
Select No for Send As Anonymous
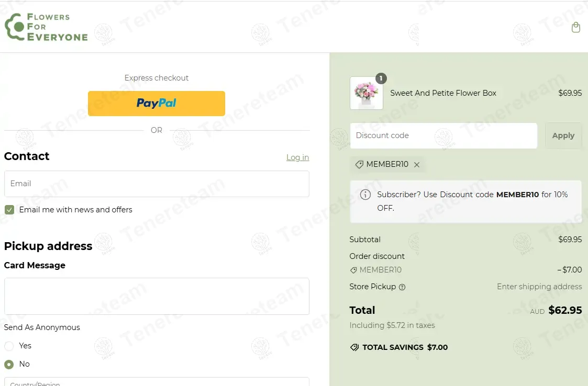pos(9,364)
